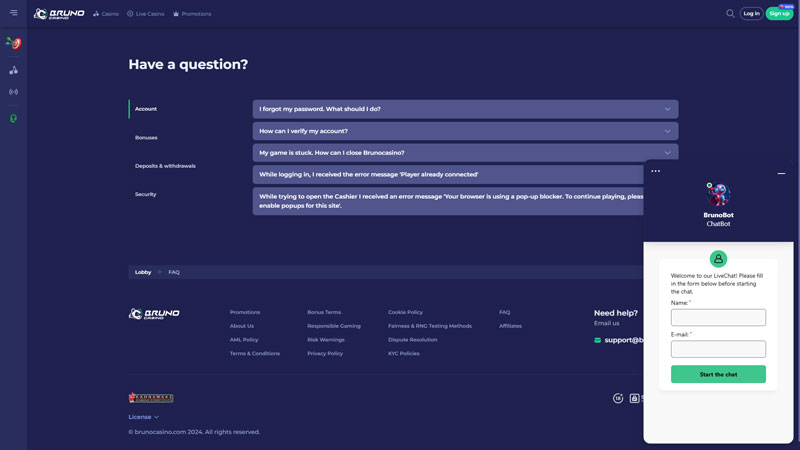Open Privacy Policy footer link
The image size is (800, 450).
pos(325,354)
